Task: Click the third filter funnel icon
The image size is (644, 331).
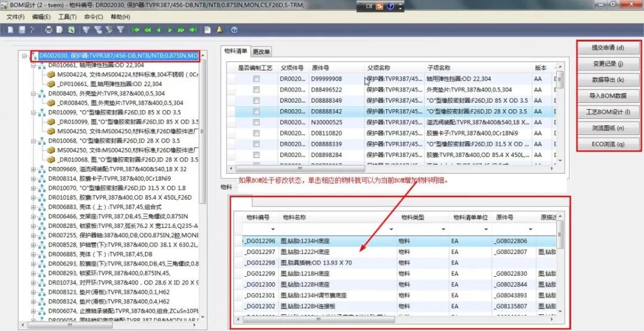Action: point(109,30)
